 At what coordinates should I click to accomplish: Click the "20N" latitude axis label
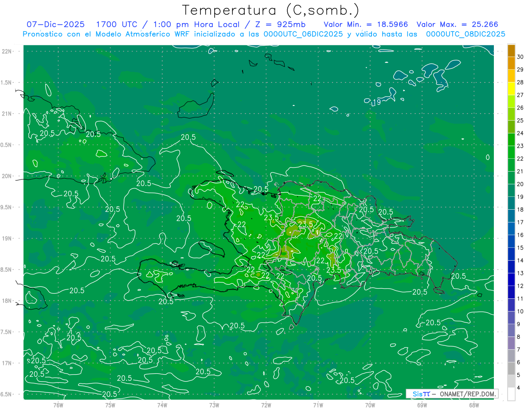(7, 176)
